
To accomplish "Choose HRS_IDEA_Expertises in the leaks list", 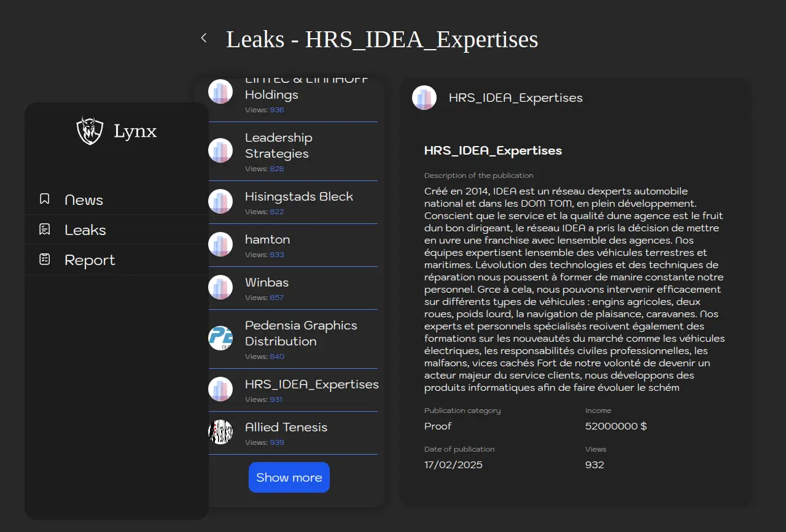I will [x=311, y=384].
